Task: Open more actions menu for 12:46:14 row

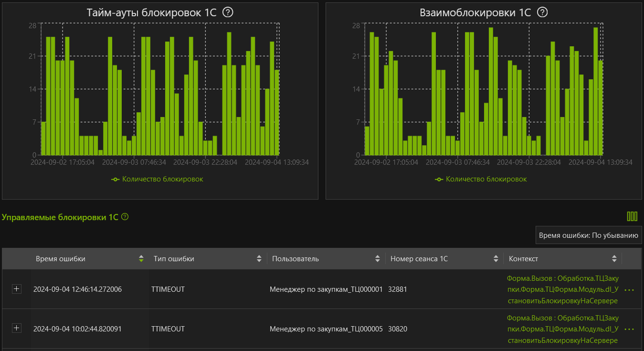Action: pyautogui.click(x=629, y=290)
